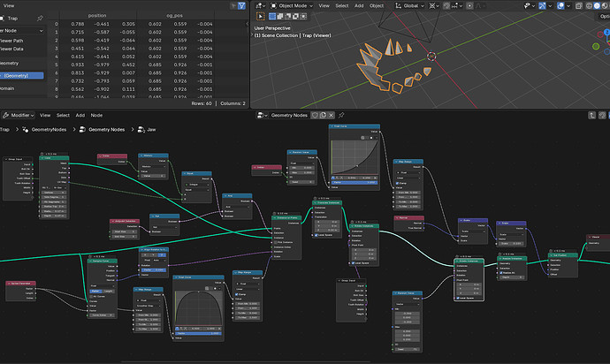Toggle Local Space on Translate Instances node
This screenshot has width=610, height=364.
pyautogui.click(x=316, y=235)
